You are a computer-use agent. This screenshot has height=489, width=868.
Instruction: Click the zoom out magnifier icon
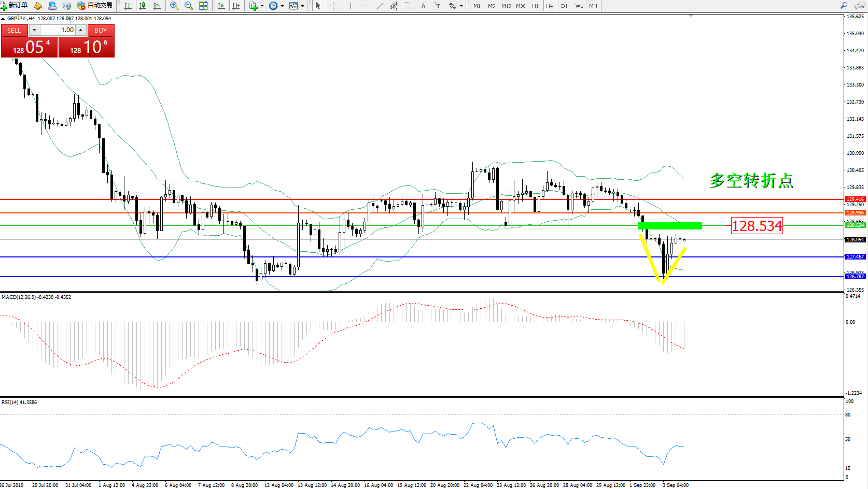(189, 6)
